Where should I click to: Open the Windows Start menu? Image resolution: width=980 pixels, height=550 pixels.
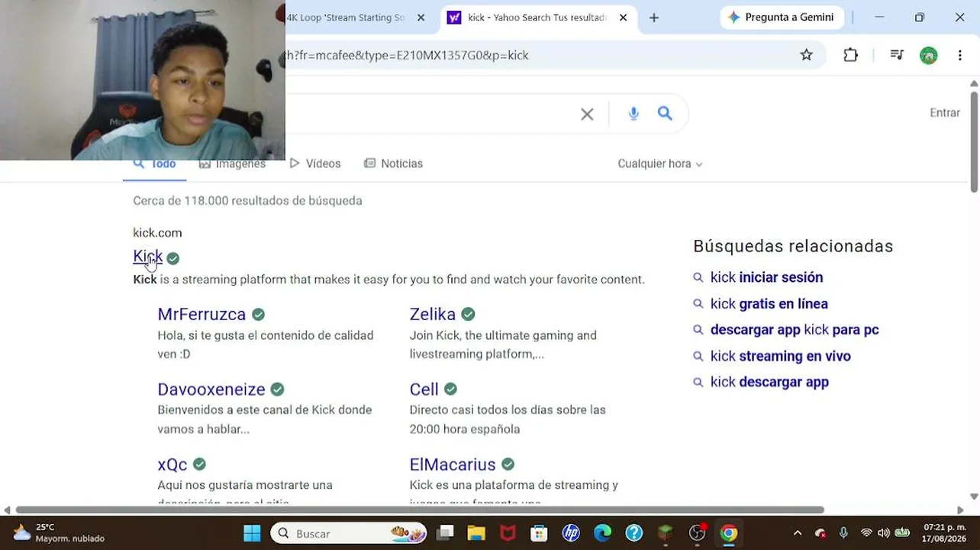pyautogui.click(x=252, y=533)
